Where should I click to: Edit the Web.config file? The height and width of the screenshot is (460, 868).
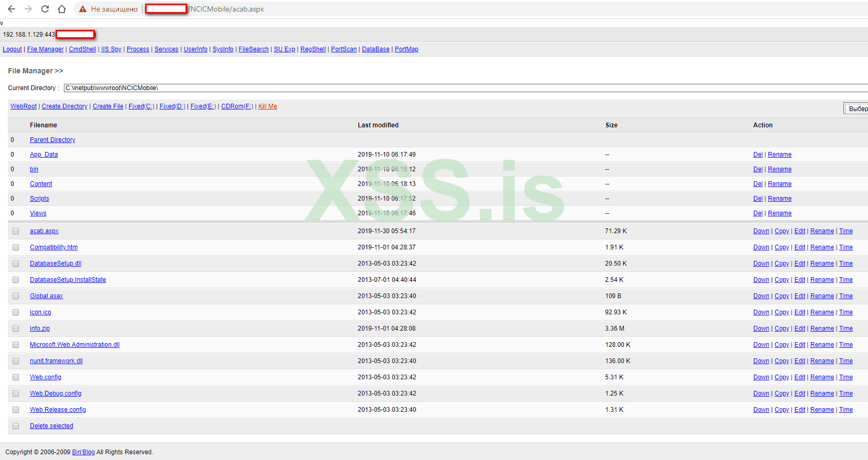pyautogui.click(x=800, y=377)
